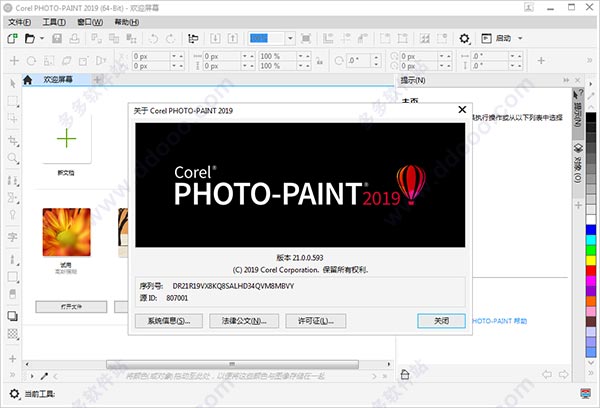
Task: Click the New document toolbar icon
Action: pos(13,38)
